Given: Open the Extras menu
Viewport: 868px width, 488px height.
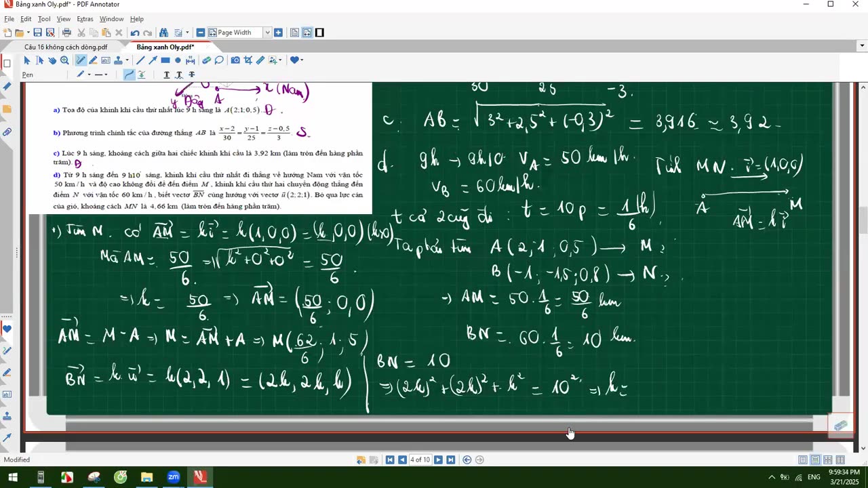Looking at the screenshot, I should [85, 19].
